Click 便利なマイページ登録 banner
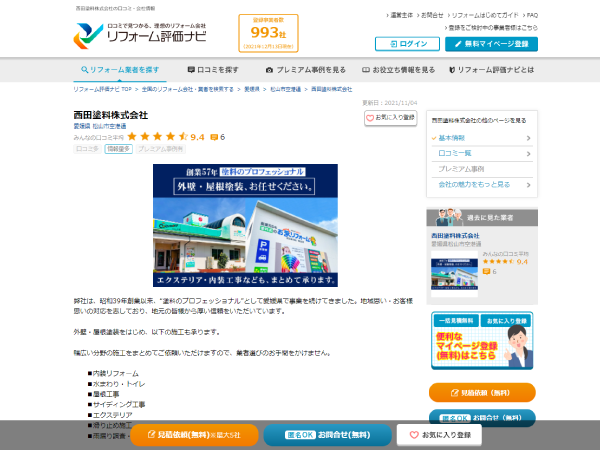The height and width of the screenshot is (450, 600). pyautogui.click(x=482, y=341)
